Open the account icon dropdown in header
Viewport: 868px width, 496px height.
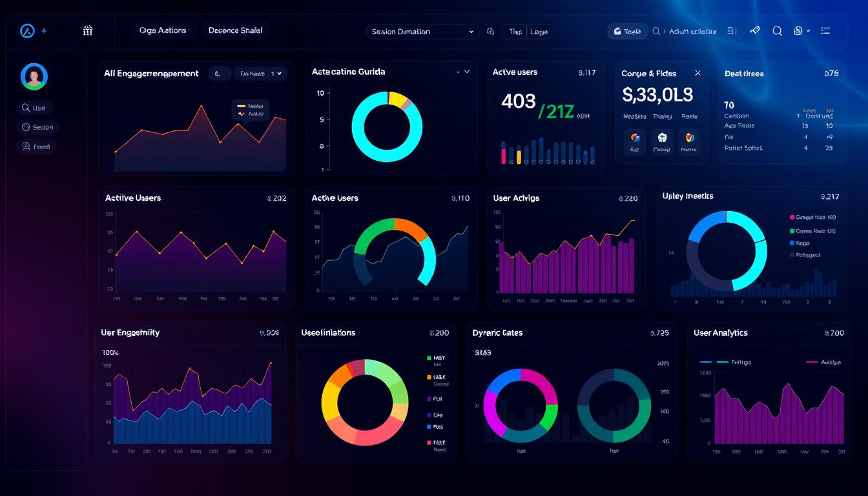(801, 30)
